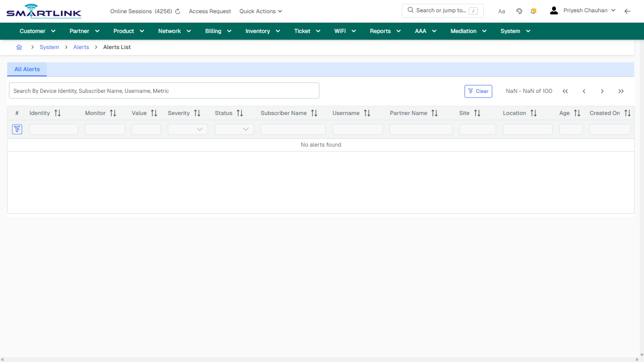The width and height of the screenshot is (644, 362).
Task: Click the refresh icon beside Online Sessions
Action: pos(177,11)
